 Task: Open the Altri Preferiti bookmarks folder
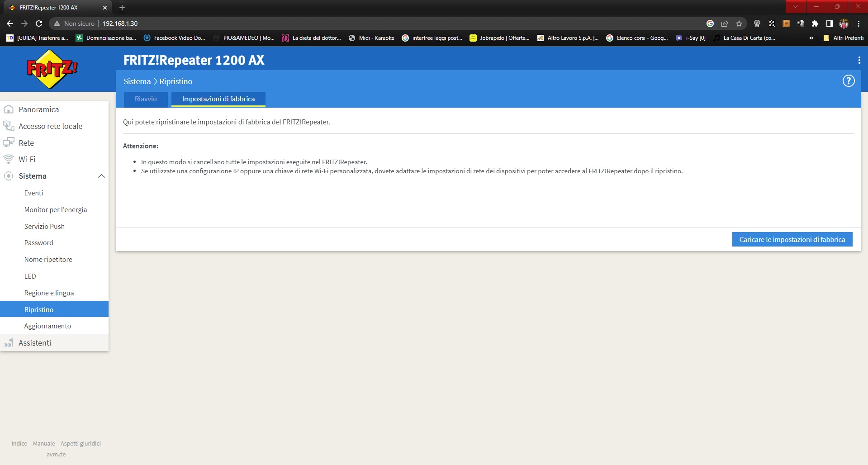[x=843, y=38]
